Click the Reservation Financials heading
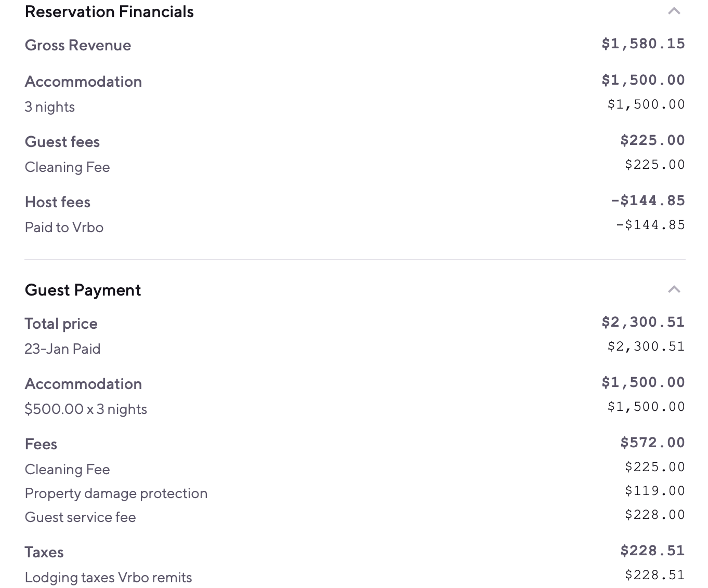708x588 pixels. click(x=109, y=12)
